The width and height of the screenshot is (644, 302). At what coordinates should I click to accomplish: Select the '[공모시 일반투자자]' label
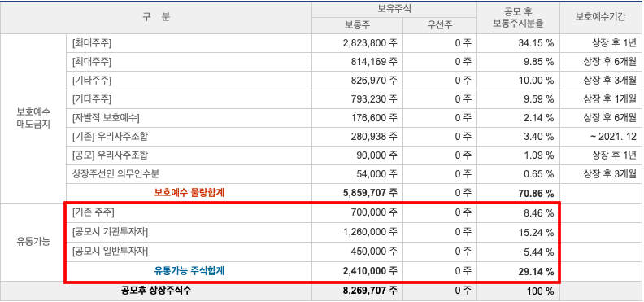110,251
